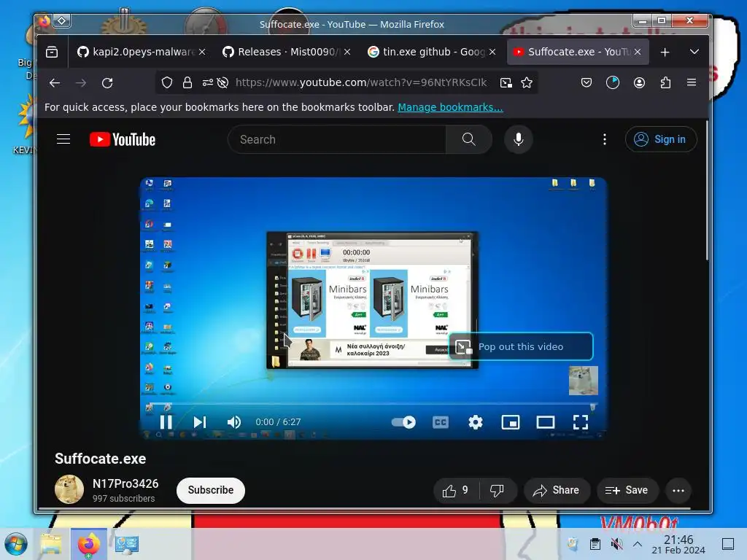747x560 pixels.
Task: Open the YouTube guide sidebar menu
Action: [x=63, y=139]
